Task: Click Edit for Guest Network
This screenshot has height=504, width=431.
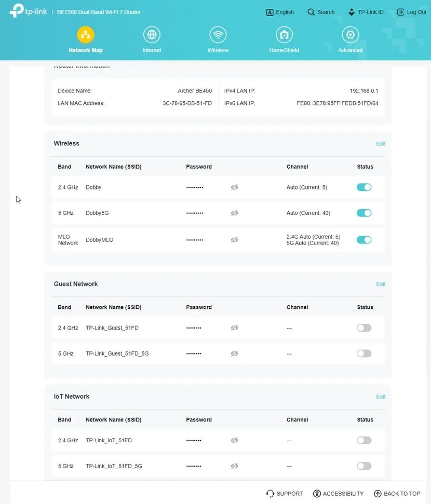Action: (x=381, y=284)
